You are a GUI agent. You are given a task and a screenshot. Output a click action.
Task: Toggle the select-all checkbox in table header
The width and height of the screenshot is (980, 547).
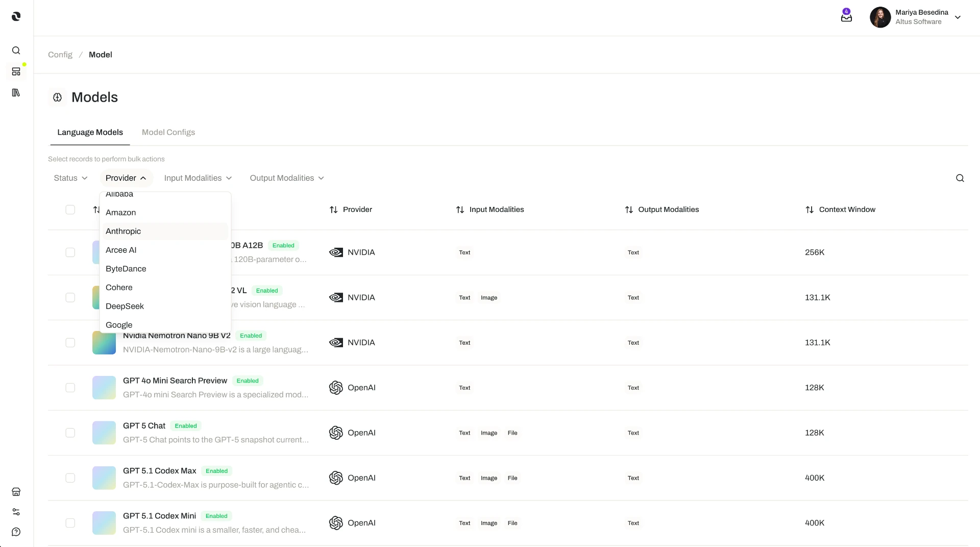coord(70,210)
